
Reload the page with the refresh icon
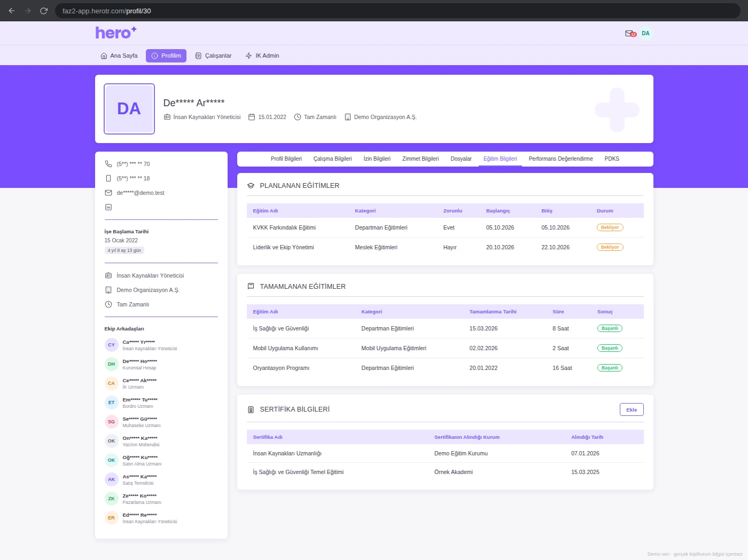tap(44, 11)
